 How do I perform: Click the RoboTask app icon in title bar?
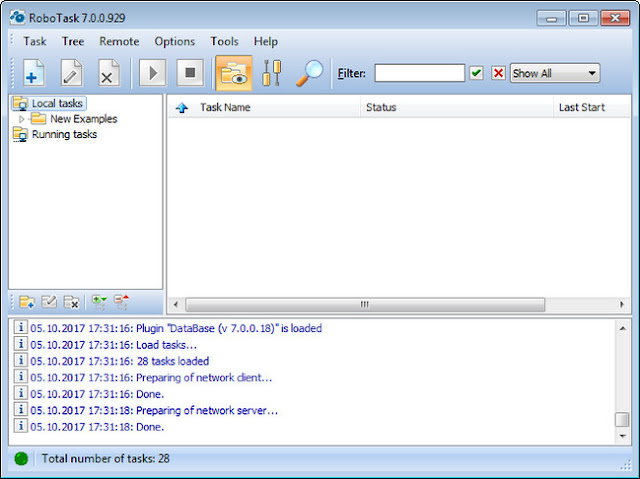coord(18,18)
